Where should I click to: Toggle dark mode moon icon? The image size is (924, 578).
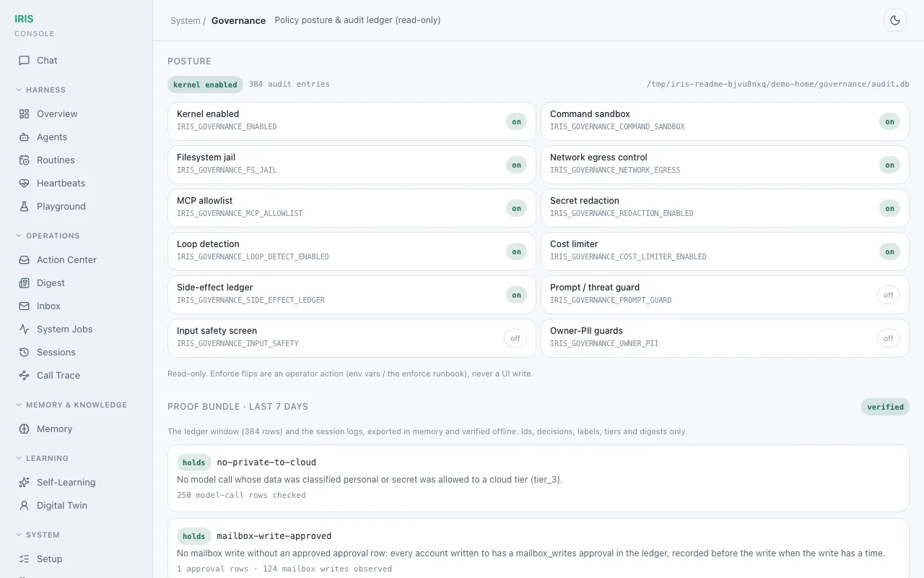[895, 20]
